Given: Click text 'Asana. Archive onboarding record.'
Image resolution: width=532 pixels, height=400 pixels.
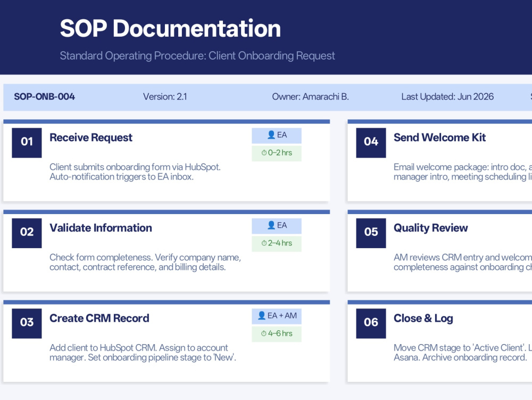Looking at the screenshot, I should [x=460, y=357].
